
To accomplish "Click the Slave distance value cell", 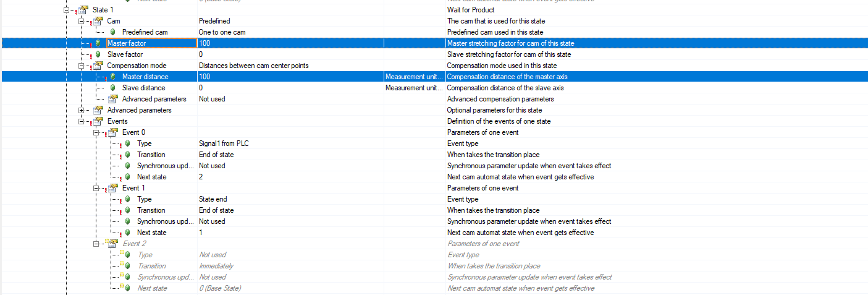I will 289,88.
